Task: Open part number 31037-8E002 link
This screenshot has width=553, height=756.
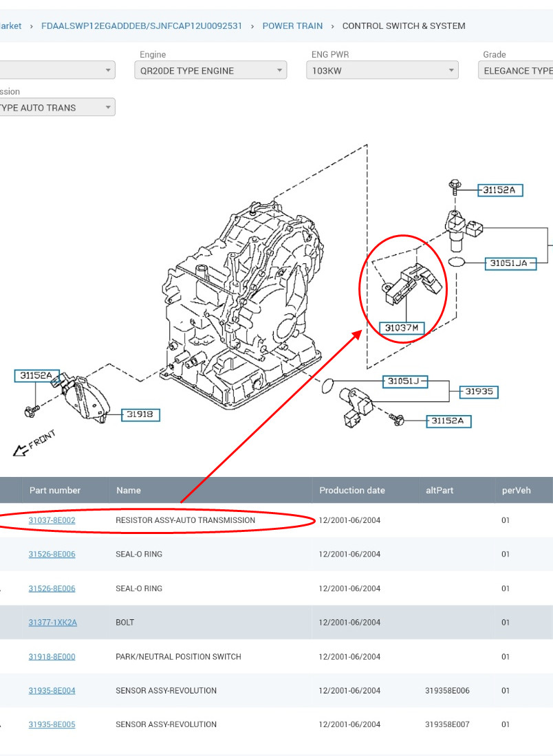Action: [x=52, y=520]
